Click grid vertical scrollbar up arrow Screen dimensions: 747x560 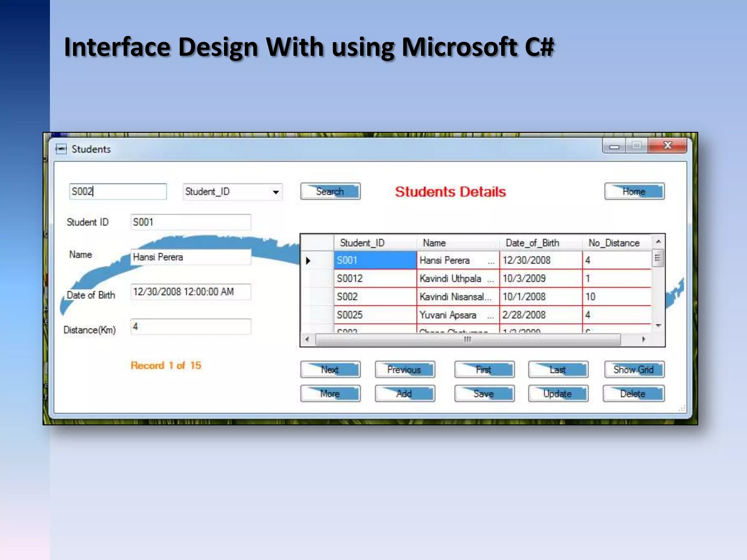(658, 241)
